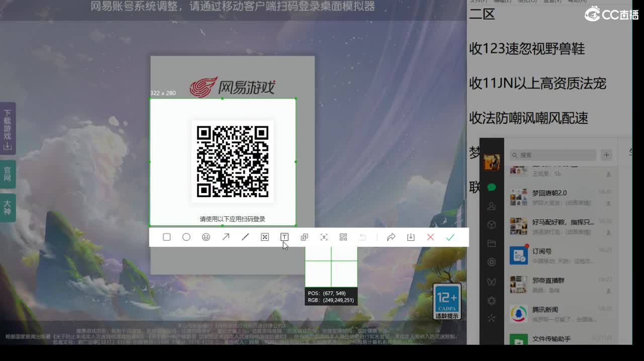Confirm screenshot with green checkmark

point(450,237)
